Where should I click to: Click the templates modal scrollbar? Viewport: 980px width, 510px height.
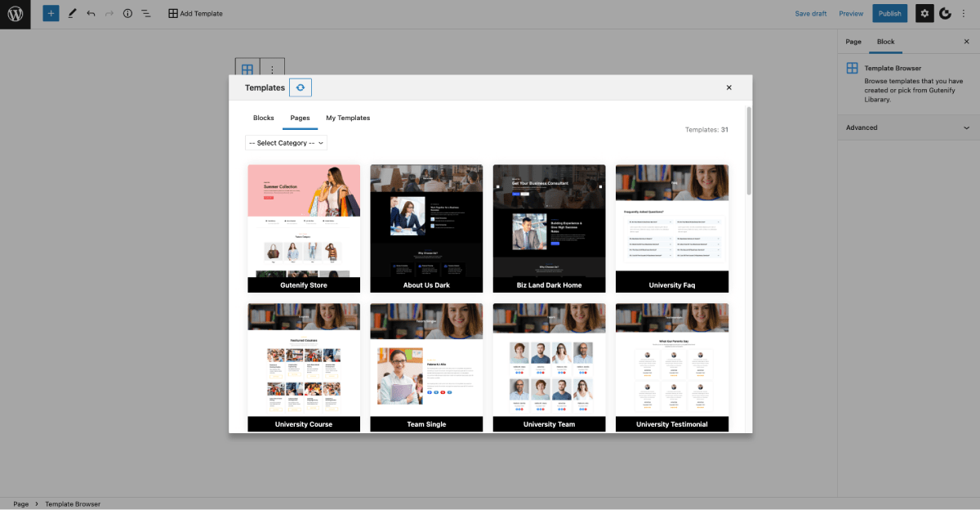pos(748,150)
